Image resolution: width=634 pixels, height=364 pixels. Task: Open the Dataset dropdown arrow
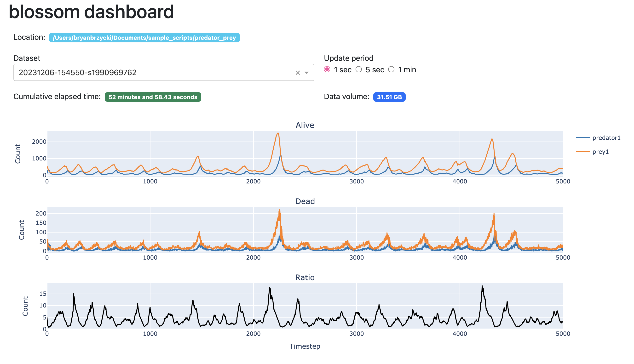pyautogui.click(x=307, y=73)
